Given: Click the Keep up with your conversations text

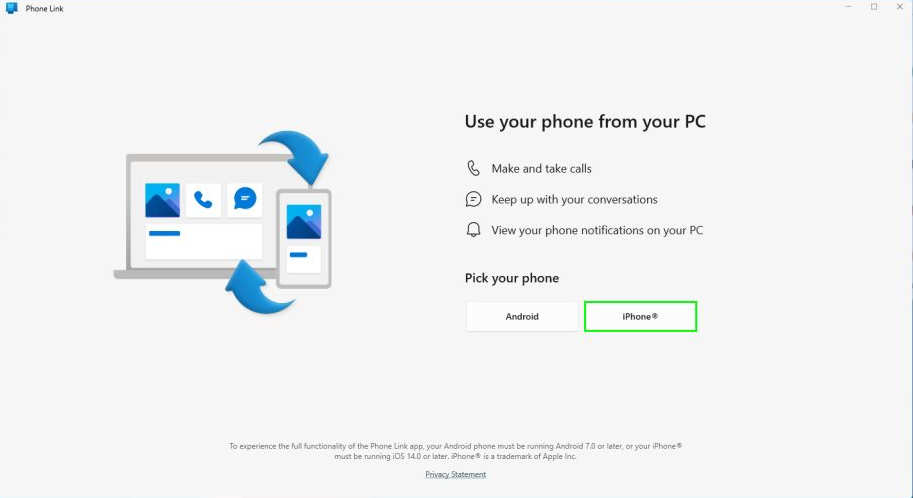Looking at the screenshot, I should coord(574,199).
